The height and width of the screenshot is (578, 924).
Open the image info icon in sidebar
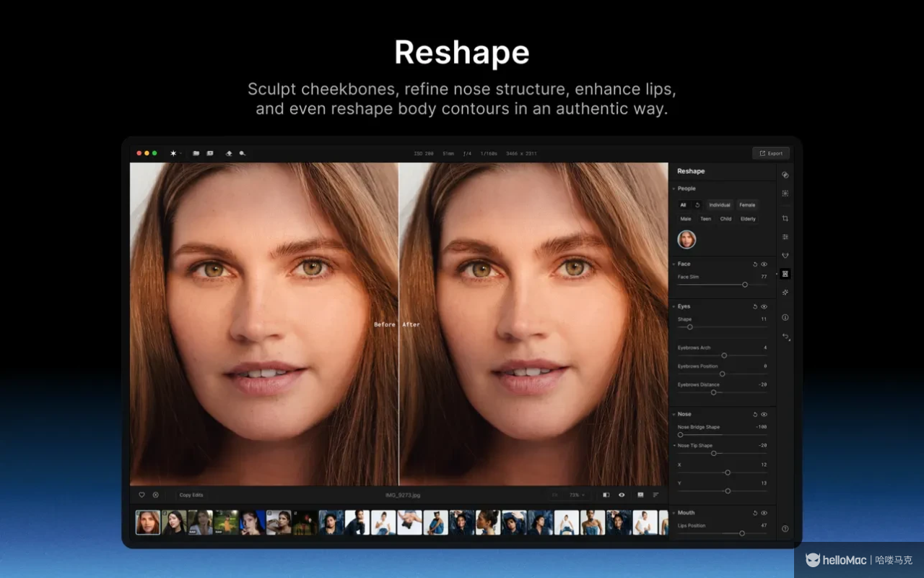click(785, 317)
